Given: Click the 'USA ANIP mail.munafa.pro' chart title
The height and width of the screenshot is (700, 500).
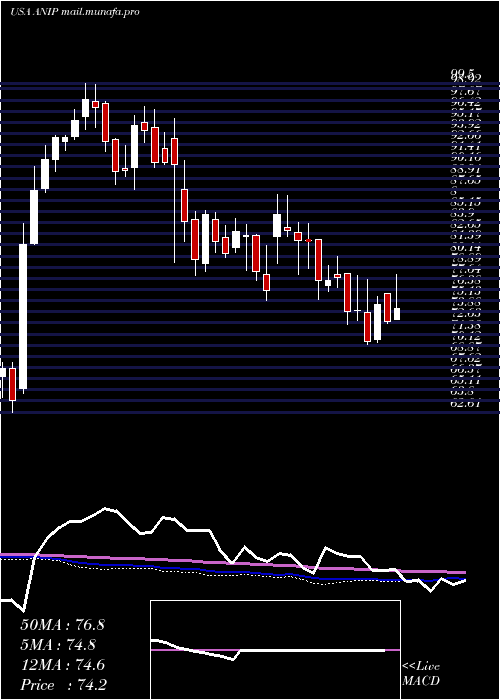Looking at the screenshot, I should (x=75, y=12).
